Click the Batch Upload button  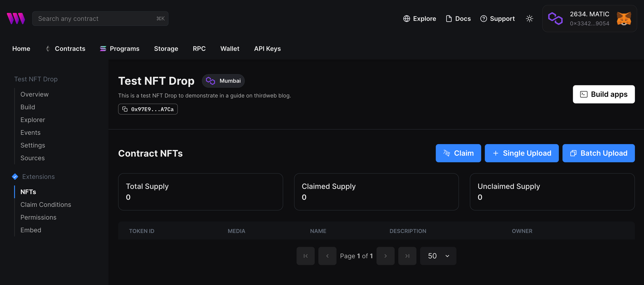(x=599, y=153)
